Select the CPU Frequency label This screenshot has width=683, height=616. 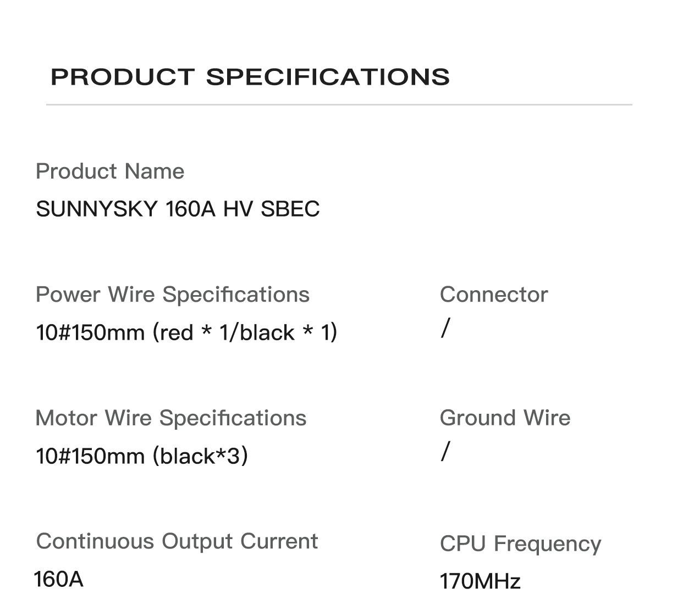(x=520, y=543)
